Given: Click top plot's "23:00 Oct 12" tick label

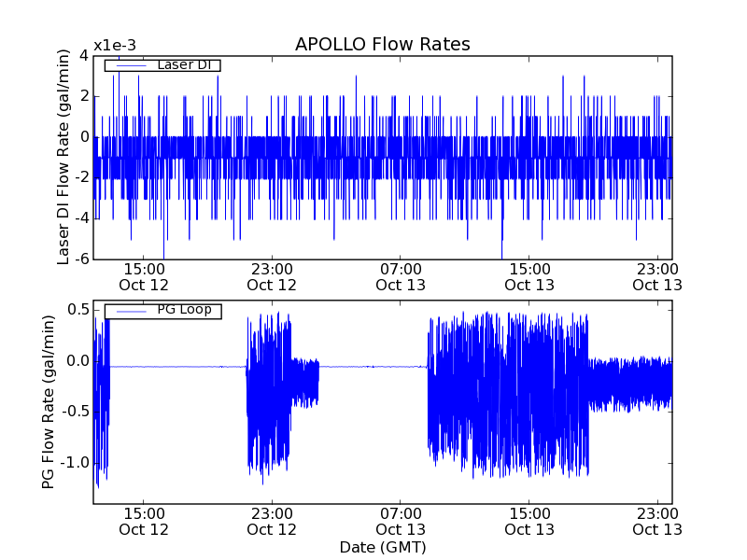Looking at the screenshot, I should tap(272, 276).
